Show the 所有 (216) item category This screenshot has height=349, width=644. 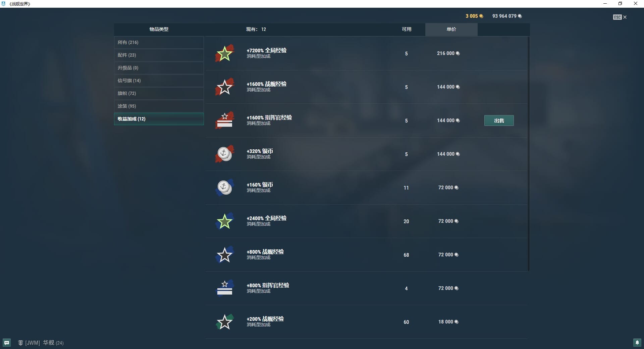(159, 42)
